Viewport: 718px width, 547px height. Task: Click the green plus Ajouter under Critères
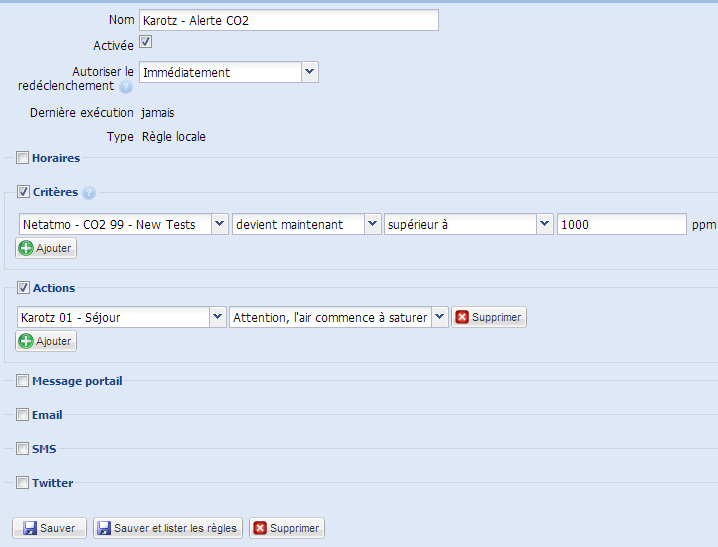46,248
